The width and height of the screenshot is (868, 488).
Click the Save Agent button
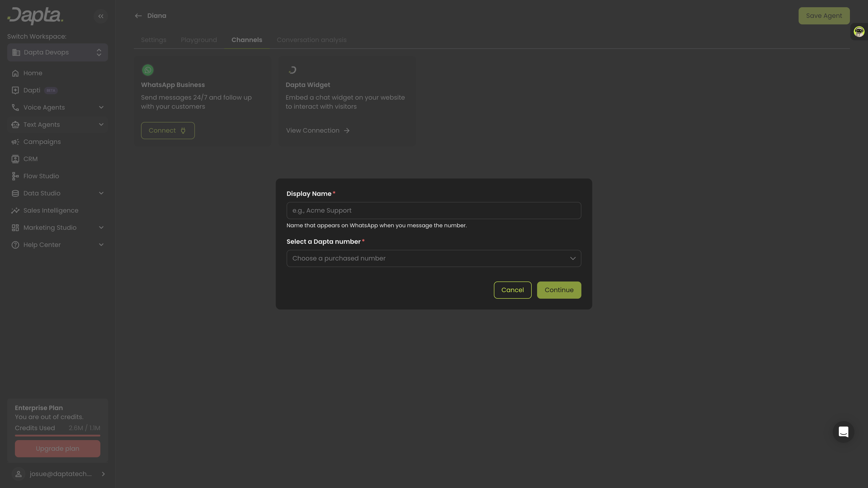[x=824, y=16]
